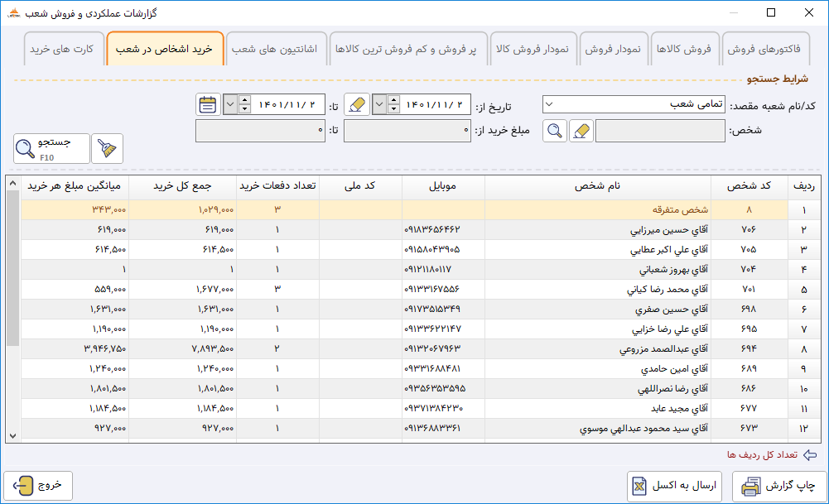Sort by the 'جمع کل خرید' column header
Viewport: 829px width, 504px height.
pyautogui.click(x=182, y=186)
